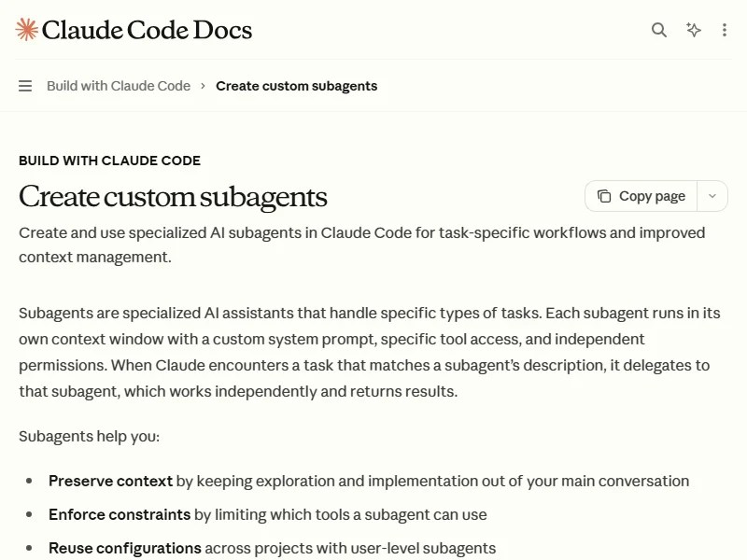This screenshot has height=560, width=747.
Task: Click the Copy page button label
Action: (652, 196)
